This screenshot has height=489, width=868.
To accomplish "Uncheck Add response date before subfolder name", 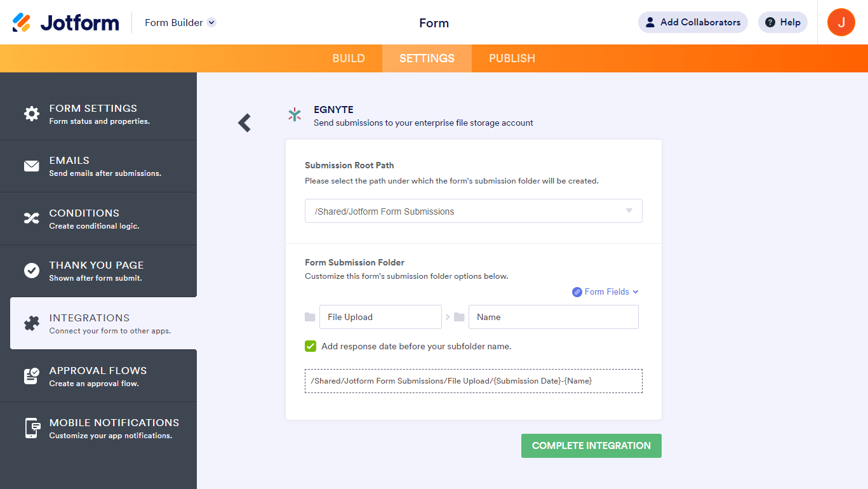I will pyautogui.click(x=310, y=346).
